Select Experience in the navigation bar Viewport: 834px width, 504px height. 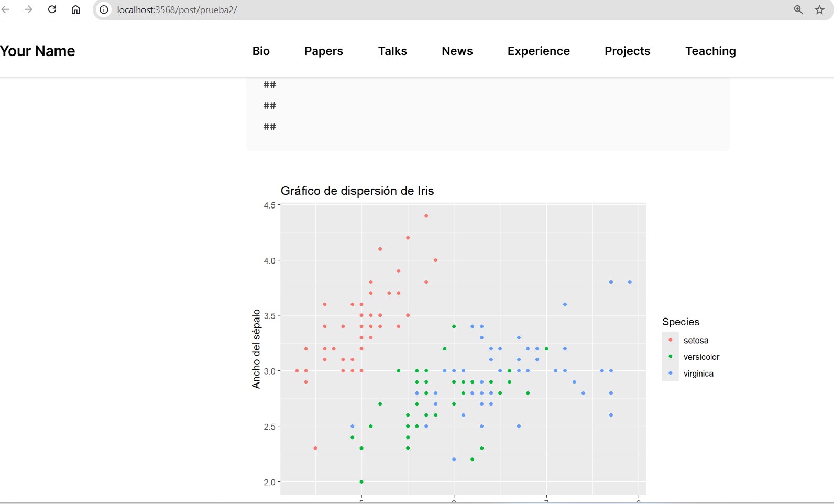tap(539, 51)
